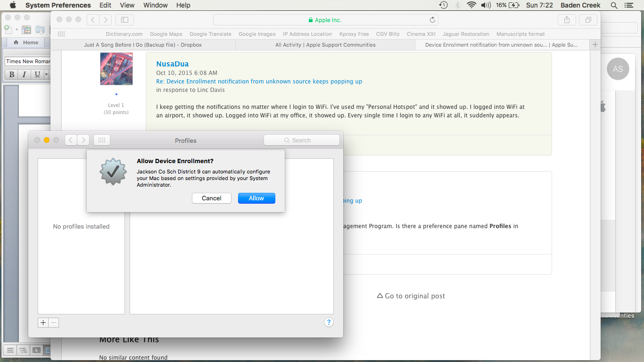
Task: Toggle Italic formatting in Word
Action: 25,74
